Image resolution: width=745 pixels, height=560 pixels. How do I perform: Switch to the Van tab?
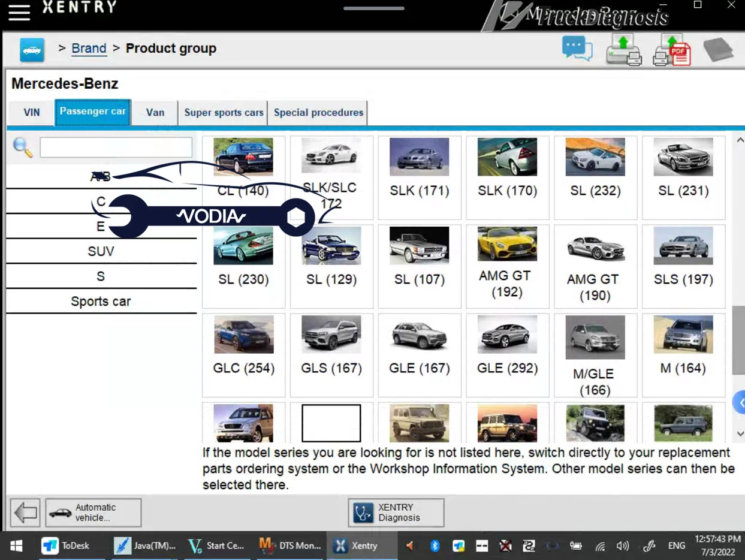point(155,112)
